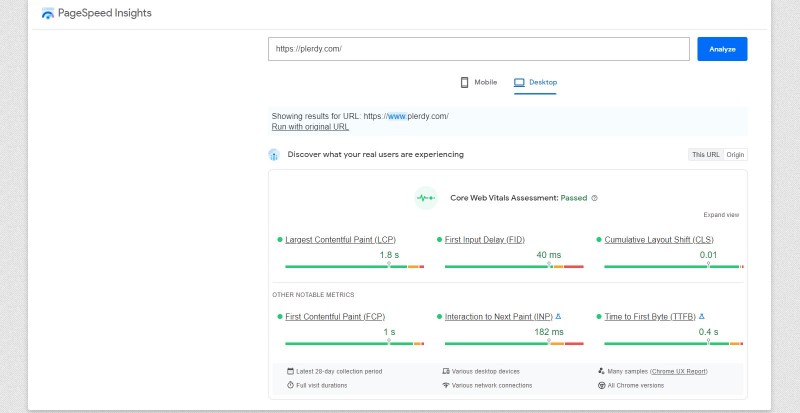This screenshot has width=800, height=413.
Task: Open the Core Web Vitals help question icon
Action: pos(594,198)
